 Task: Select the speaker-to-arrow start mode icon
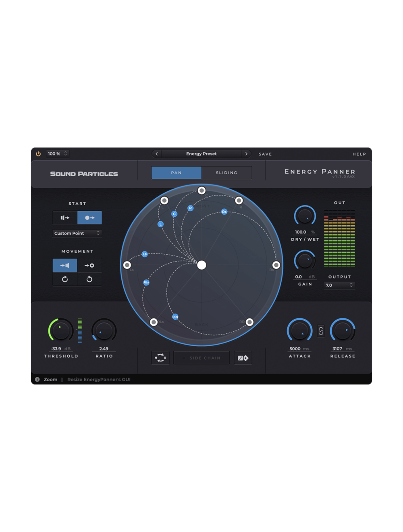pos(64,218)
